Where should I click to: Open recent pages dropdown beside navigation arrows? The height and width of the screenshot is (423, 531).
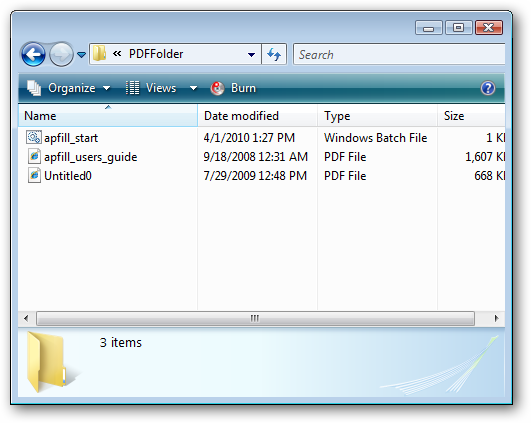click(x=81, y=54)
